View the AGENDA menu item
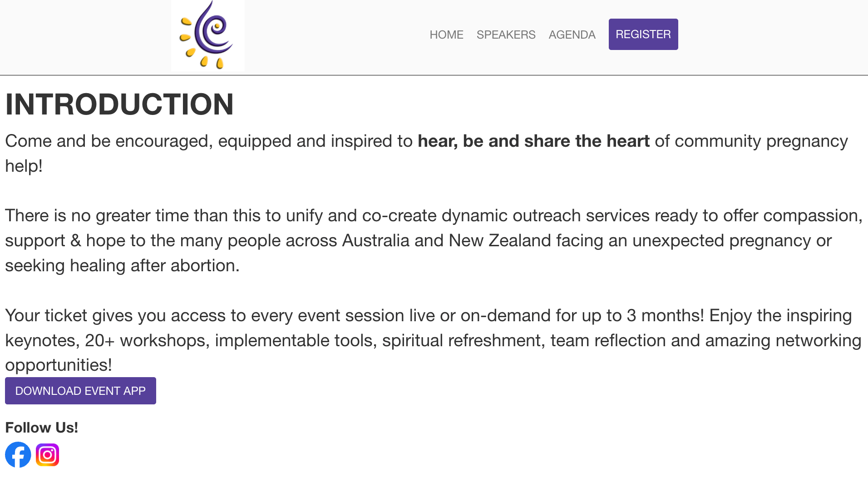Screen dimensions: 868x478 [x=572, y=35]
